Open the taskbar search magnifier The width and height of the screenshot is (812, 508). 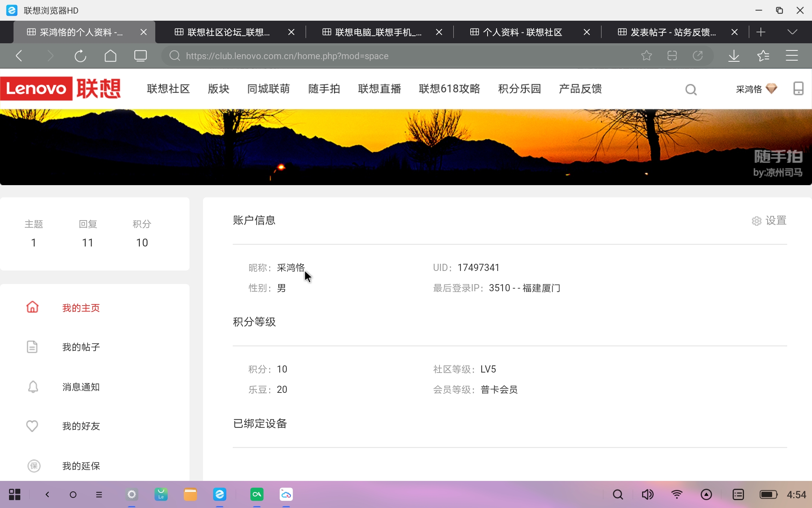(618, 494)
